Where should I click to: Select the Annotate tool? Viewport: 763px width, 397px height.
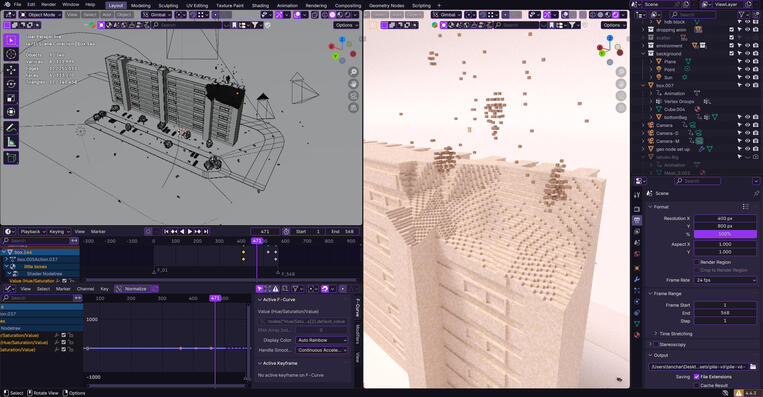coord(11,127)
